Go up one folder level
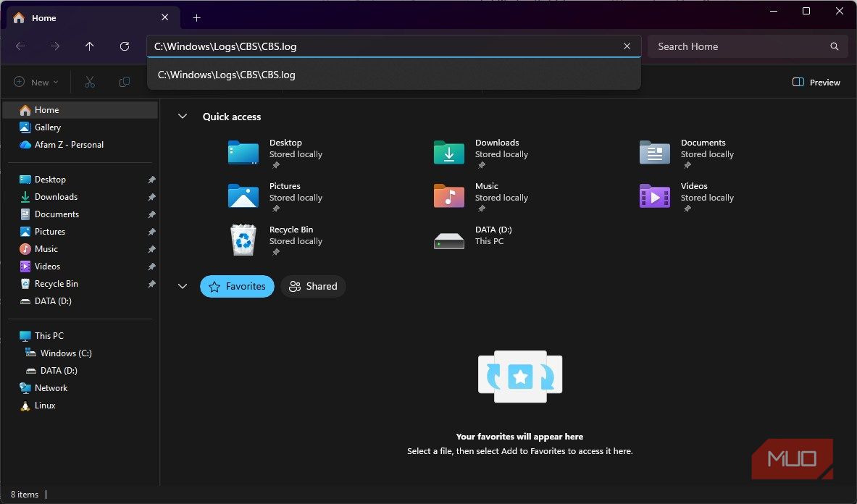This screenshot has width=857, height=504. (x=90, y=46)
